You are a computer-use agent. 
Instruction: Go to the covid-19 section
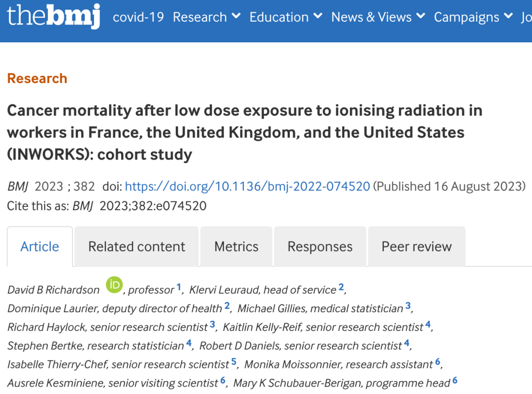click(138, 17)
